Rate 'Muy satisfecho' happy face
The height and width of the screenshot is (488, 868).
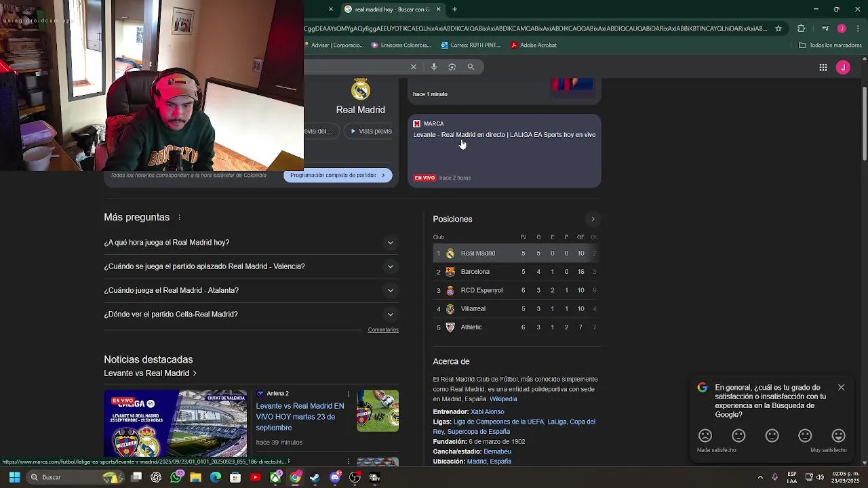[x=839, y=436]
